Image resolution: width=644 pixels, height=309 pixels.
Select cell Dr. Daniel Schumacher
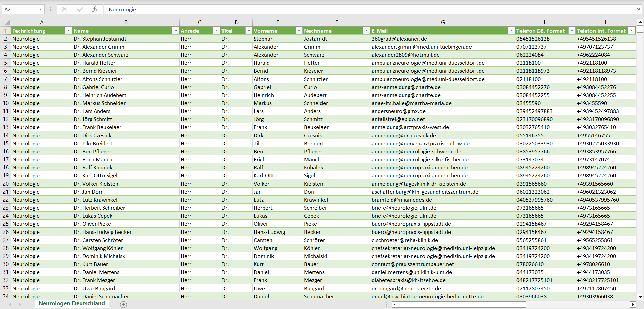[x=126, y=296]
